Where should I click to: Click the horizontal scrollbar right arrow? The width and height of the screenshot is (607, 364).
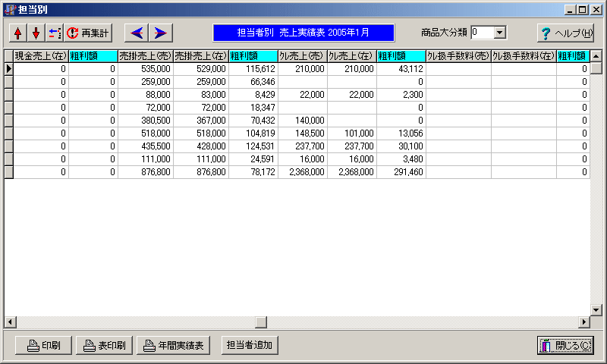[x=584, y=322]
